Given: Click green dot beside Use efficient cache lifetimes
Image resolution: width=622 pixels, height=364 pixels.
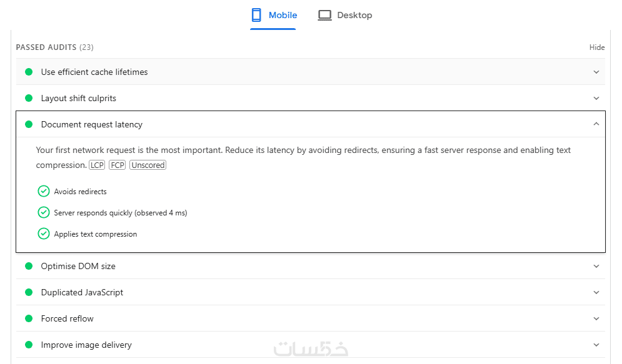Looking at the screenshot, I should tap(29, 72).
